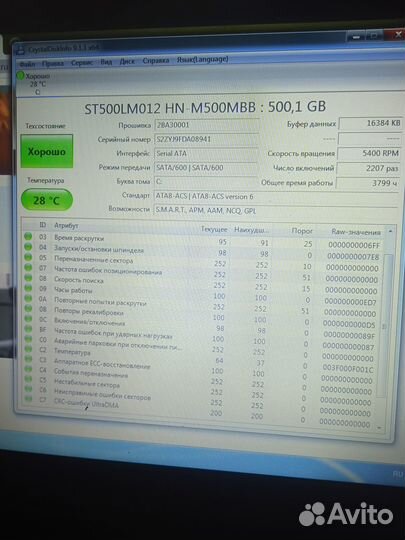Click status dot for C3 Аппаратное ECC-восстановление
This screenshot has height=540, width=405.
(x=28, y=359)
